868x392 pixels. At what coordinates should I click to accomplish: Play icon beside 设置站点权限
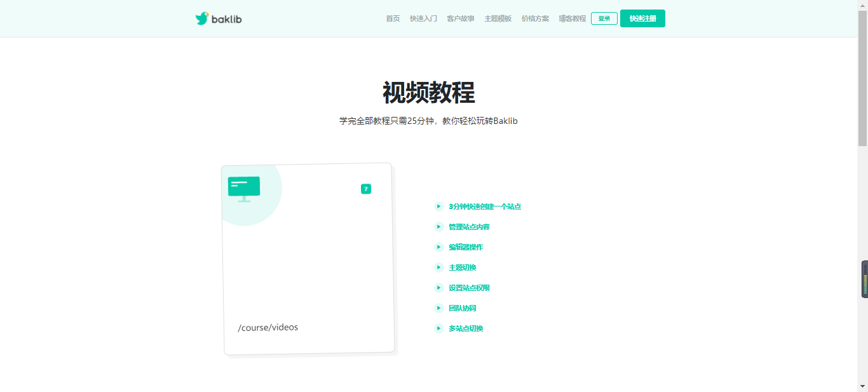(438, 288)
